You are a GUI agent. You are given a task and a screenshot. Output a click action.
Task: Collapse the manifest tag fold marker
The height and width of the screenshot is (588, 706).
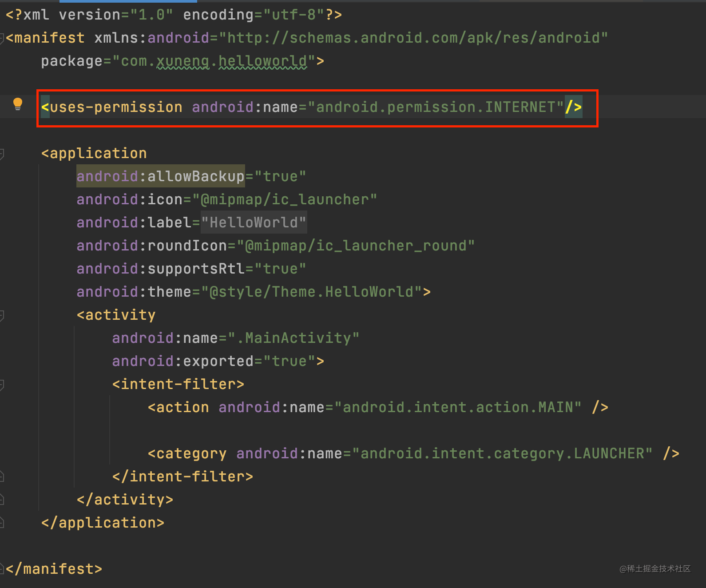(2, 38)
